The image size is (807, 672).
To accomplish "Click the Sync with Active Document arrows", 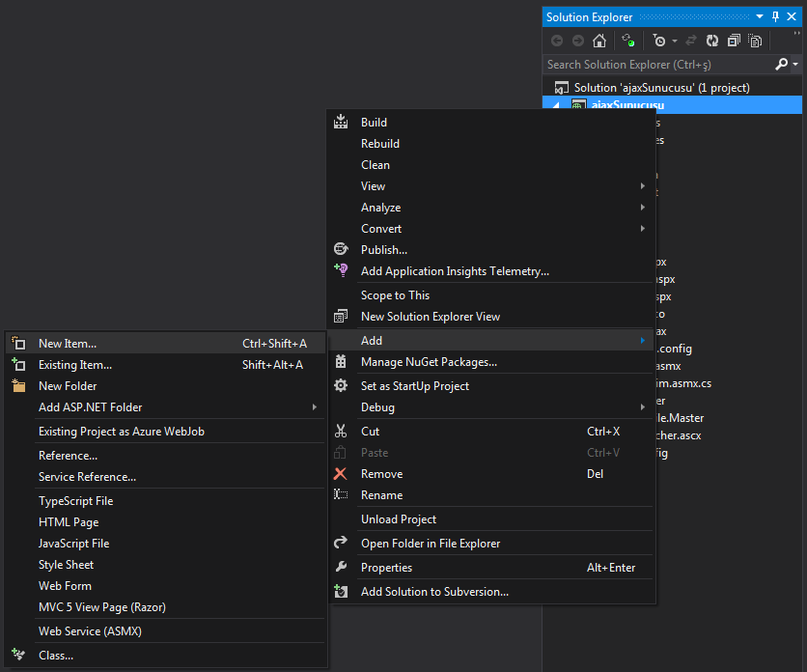I will [x=691, y=41].
